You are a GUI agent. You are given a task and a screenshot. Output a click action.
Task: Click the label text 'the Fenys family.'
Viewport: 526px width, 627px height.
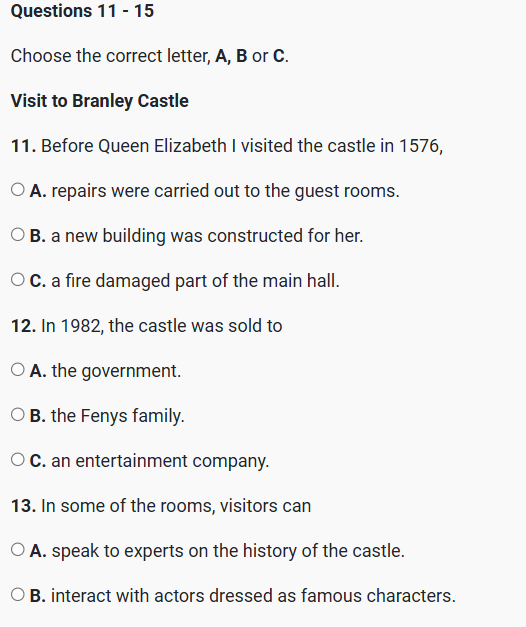click(118, 416)
